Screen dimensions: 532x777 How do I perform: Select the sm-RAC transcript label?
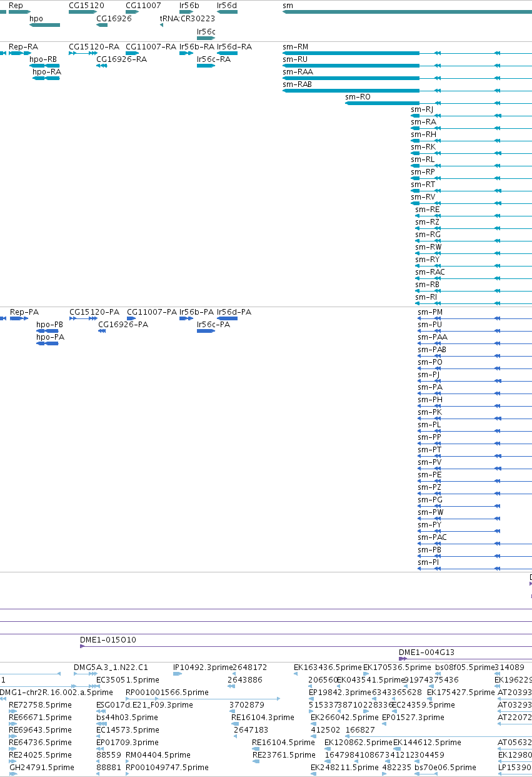pyautogui.click(x=430, y=272)
